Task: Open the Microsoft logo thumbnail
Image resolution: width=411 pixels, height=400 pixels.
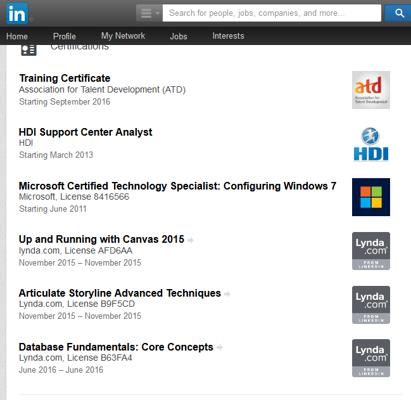Action: [371, 197]
